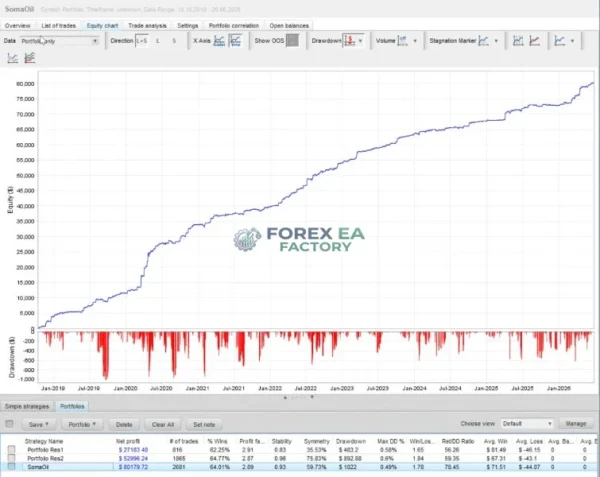
Task: Click the Drawdown dollar chart icon
Action: pyautogui.click(x=350, y=41)
